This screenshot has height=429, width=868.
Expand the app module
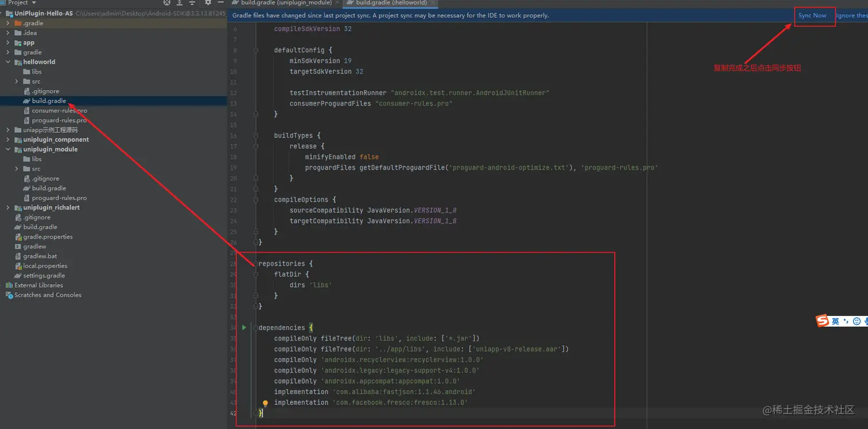coord(8,42)
